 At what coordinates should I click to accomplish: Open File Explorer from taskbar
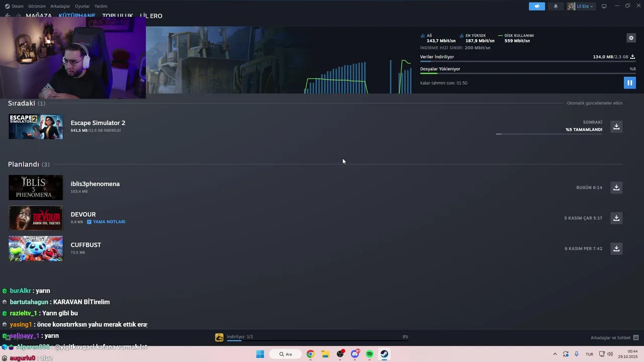pos(326,354)
